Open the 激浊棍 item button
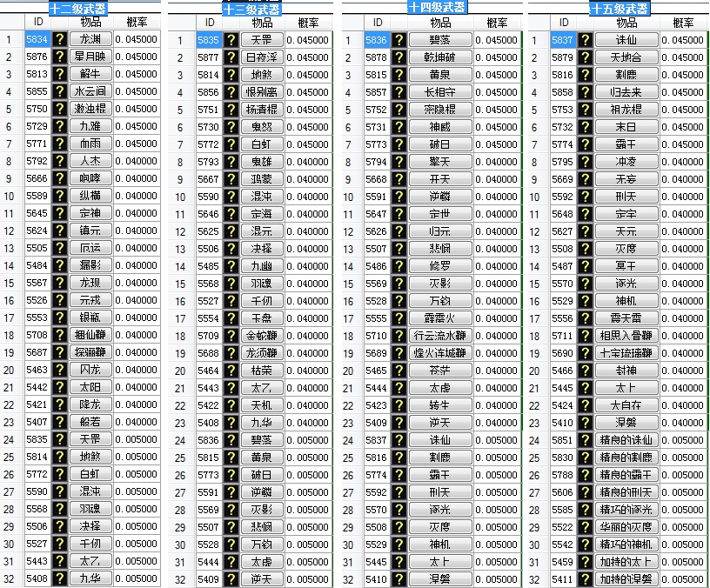The image size is (710, 588). (x=90, y=109)
